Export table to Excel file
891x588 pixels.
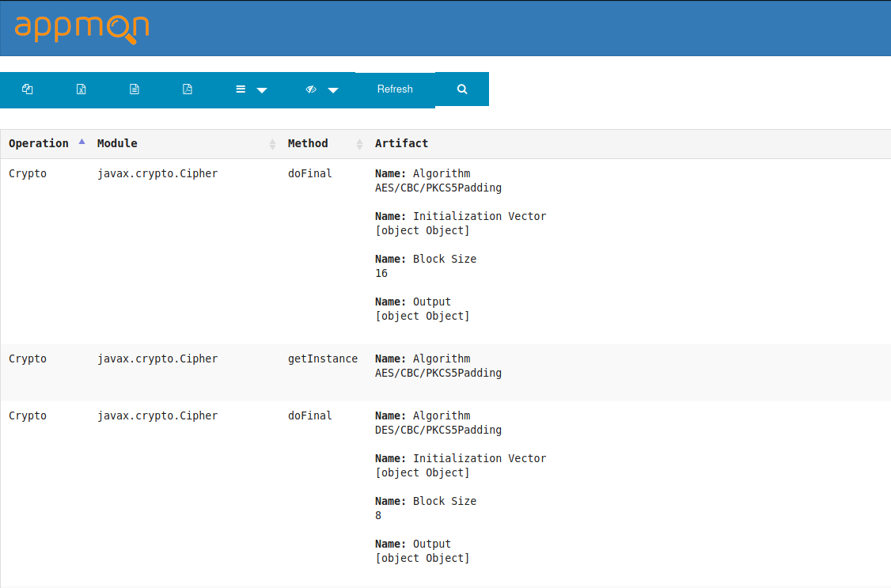point(81,89)
